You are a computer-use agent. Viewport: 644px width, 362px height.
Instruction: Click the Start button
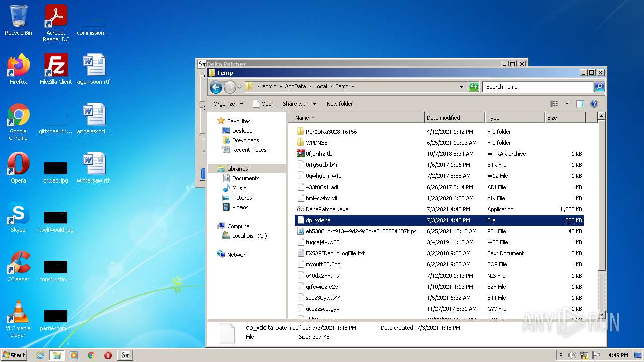[14, 355]
